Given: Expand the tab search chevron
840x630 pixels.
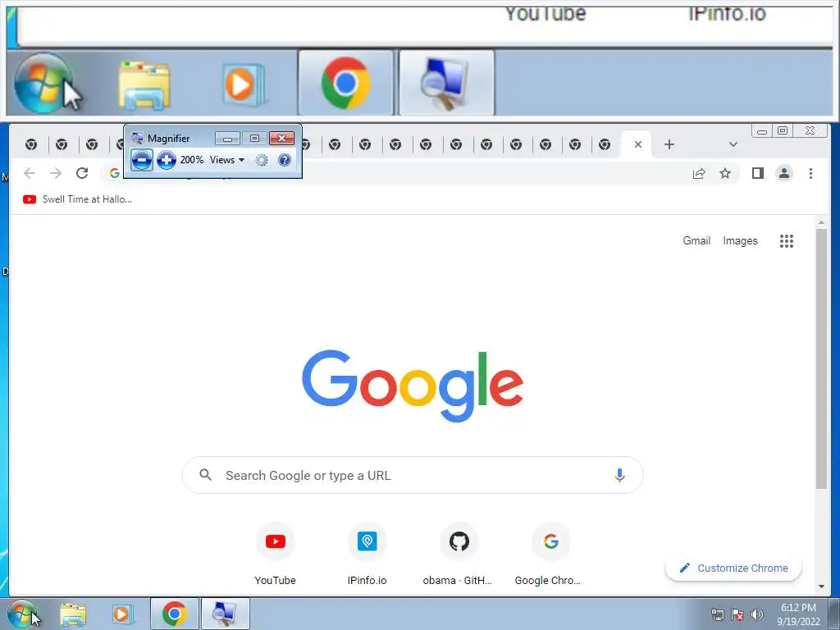Looking at the screenshot, I should [733, 144].
